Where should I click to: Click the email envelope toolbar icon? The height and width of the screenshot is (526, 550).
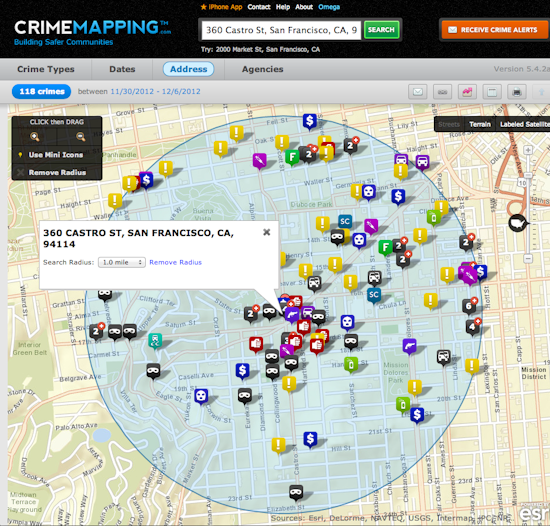point(417,92)
